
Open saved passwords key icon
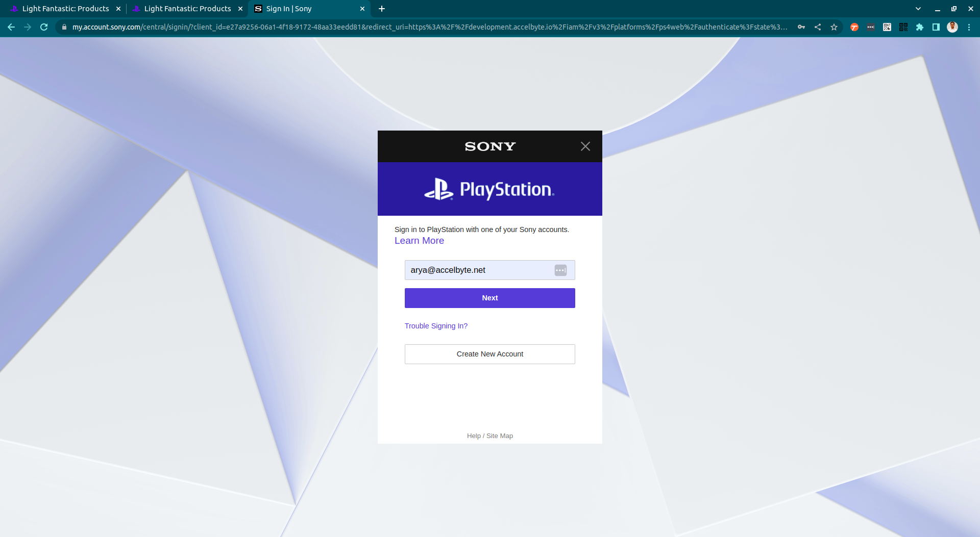[801, 27]
